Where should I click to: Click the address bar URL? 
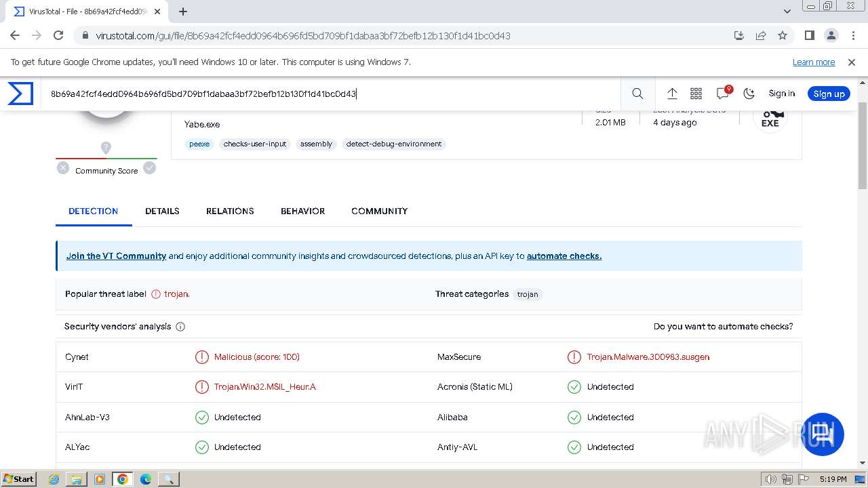point(303,36)
